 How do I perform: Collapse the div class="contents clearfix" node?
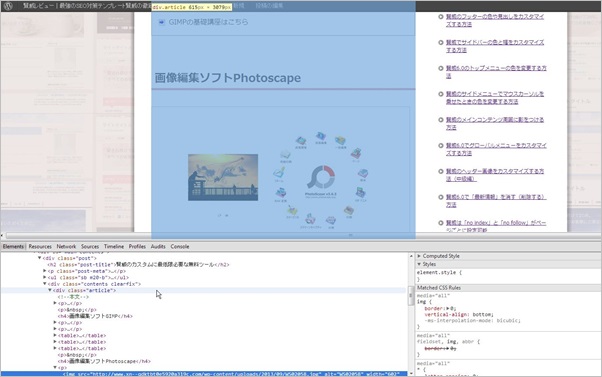45,284
